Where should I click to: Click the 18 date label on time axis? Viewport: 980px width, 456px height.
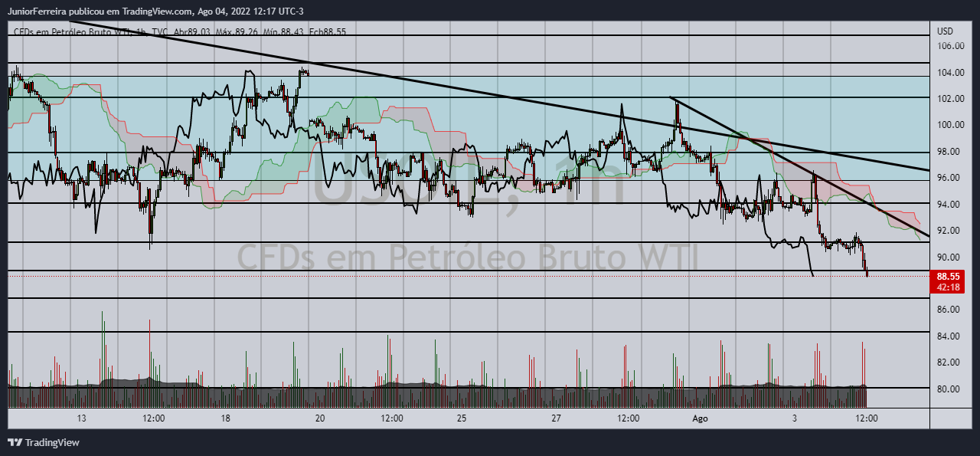click(225, 418)
